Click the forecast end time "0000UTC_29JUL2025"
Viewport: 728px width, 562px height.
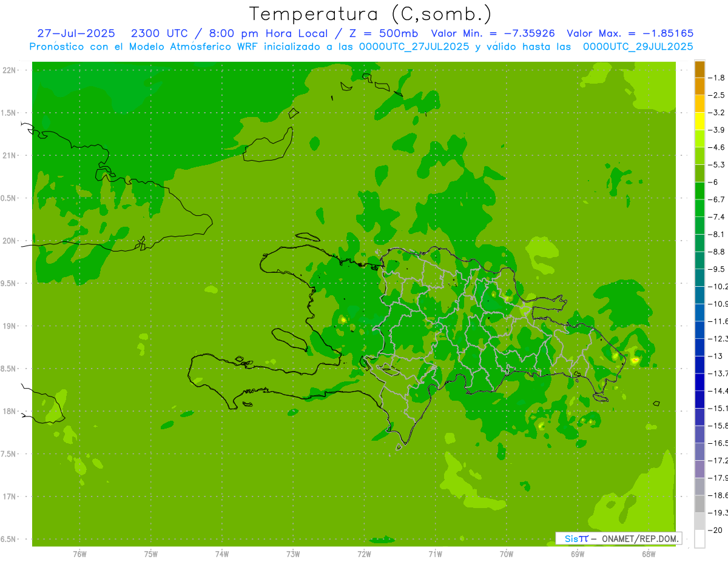(x=638, y=47)
